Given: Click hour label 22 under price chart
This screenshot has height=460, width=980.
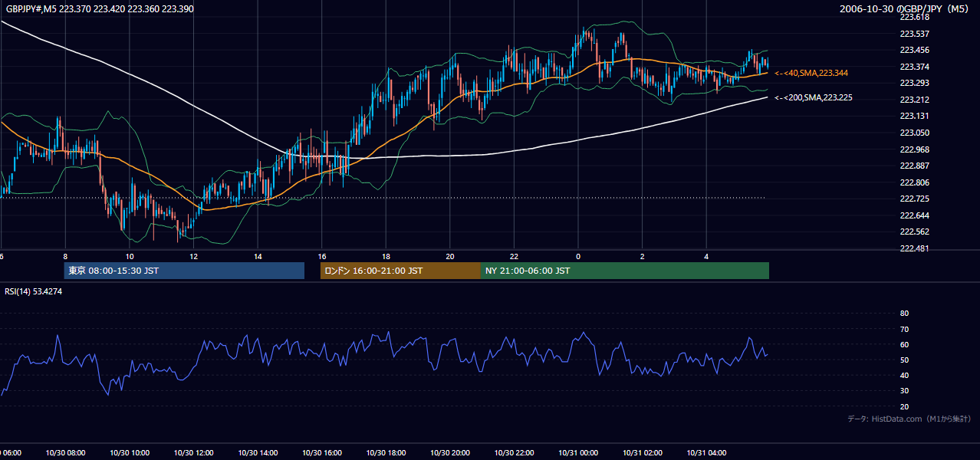Looking at the screenshot, I should (514, 257).
